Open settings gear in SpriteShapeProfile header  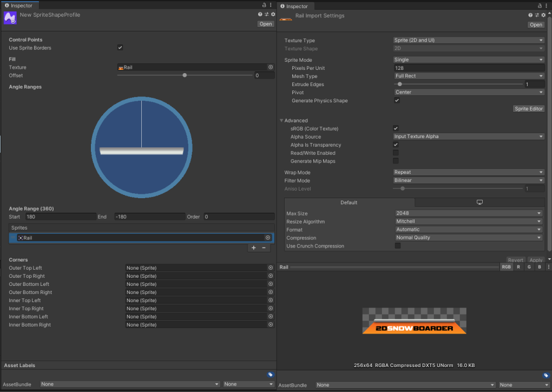pyautogui.click(x=273, y=15)
